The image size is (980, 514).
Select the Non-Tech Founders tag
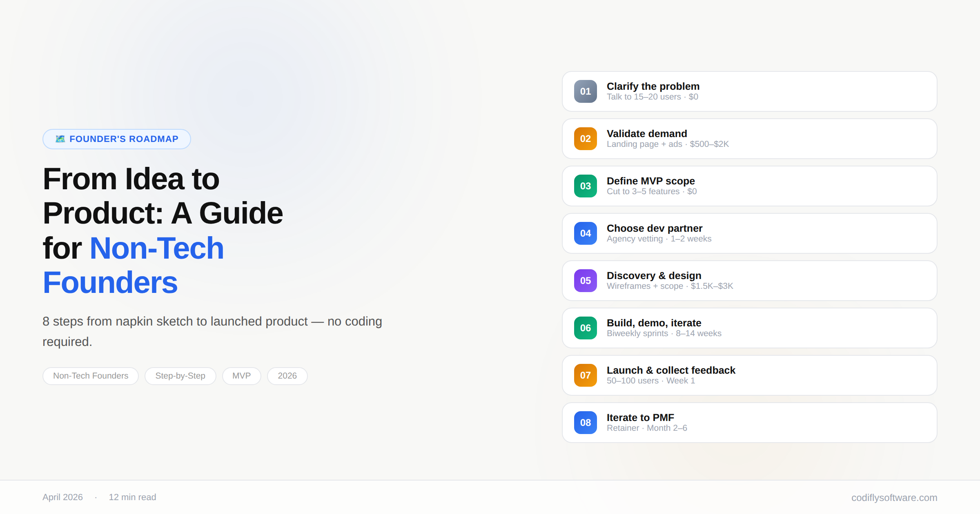pos(91,376)
